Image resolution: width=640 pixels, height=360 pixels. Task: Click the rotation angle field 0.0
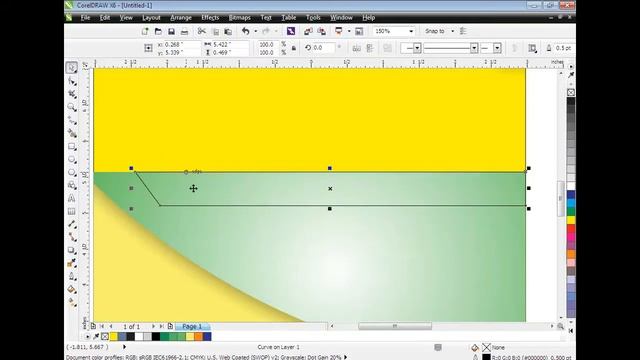click(x=323, y=48)
